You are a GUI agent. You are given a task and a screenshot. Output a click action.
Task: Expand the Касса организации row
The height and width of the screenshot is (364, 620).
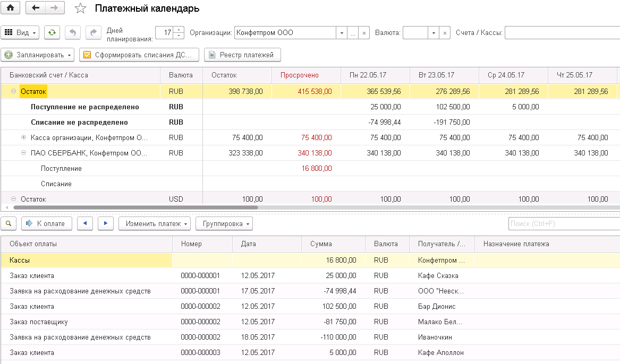click(24, 137)
